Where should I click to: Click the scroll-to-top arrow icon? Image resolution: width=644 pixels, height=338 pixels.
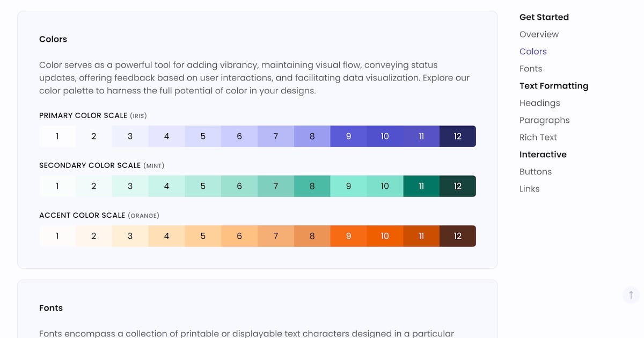click(631, 295)
